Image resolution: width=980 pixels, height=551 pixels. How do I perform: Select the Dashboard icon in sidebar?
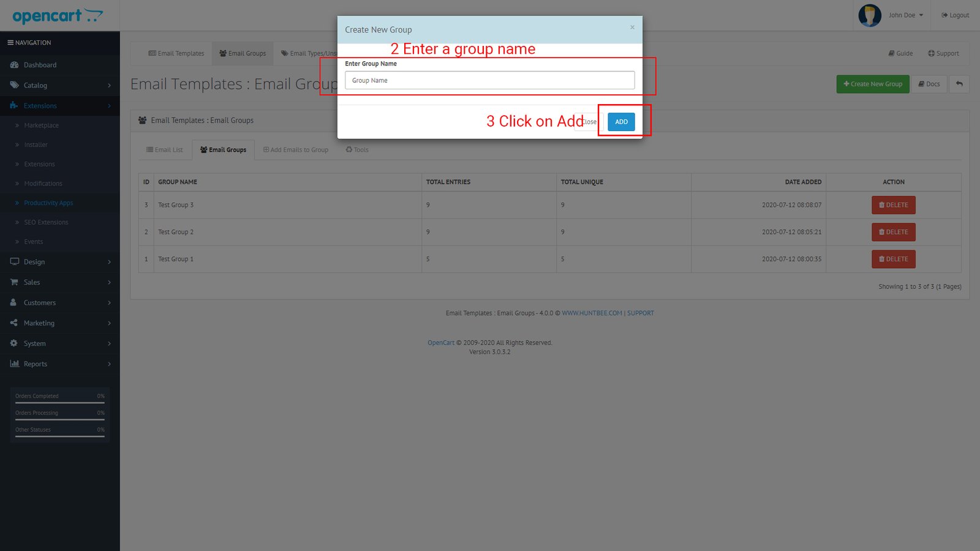[x=14, y=64]
